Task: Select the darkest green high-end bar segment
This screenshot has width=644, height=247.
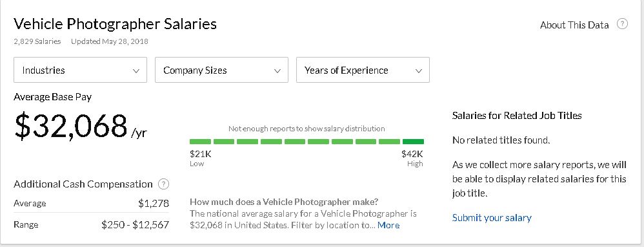Action: click(x=413, y=142)
